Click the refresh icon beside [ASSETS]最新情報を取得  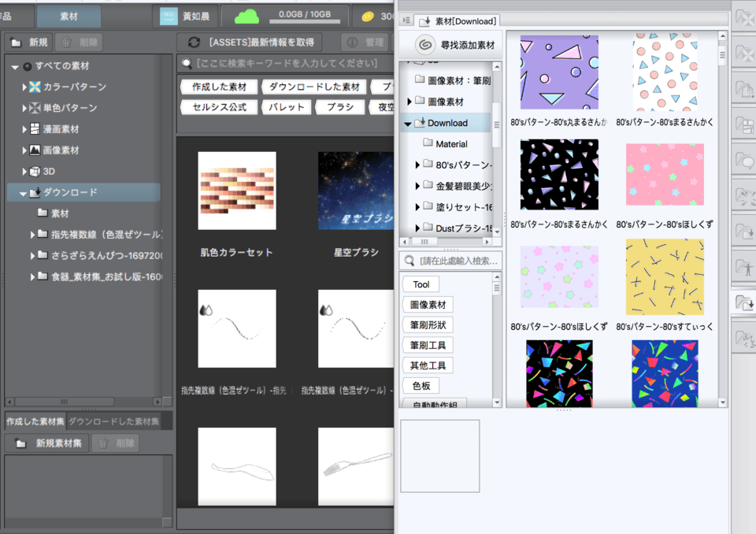[194, 43]
